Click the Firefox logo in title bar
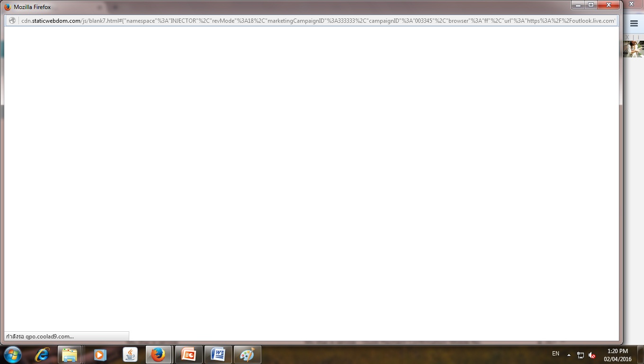644x364 pixels. [8, 7]
